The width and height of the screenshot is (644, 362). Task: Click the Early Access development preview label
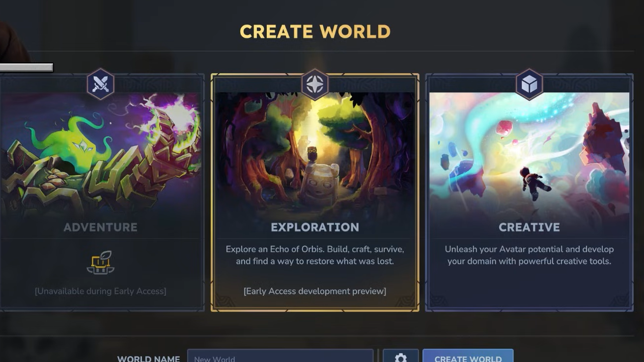click(x=315, y=291)
